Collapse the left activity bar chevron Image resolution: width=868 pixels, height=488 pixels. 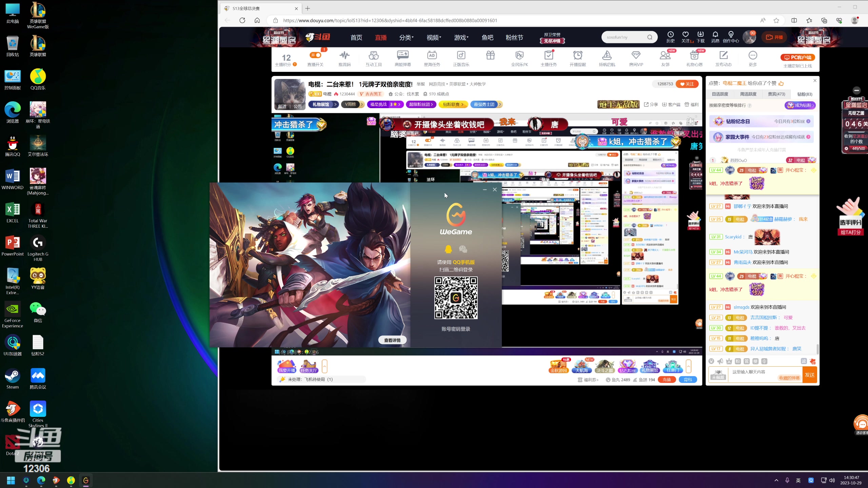pyautogui.click(x=324, y=366)
